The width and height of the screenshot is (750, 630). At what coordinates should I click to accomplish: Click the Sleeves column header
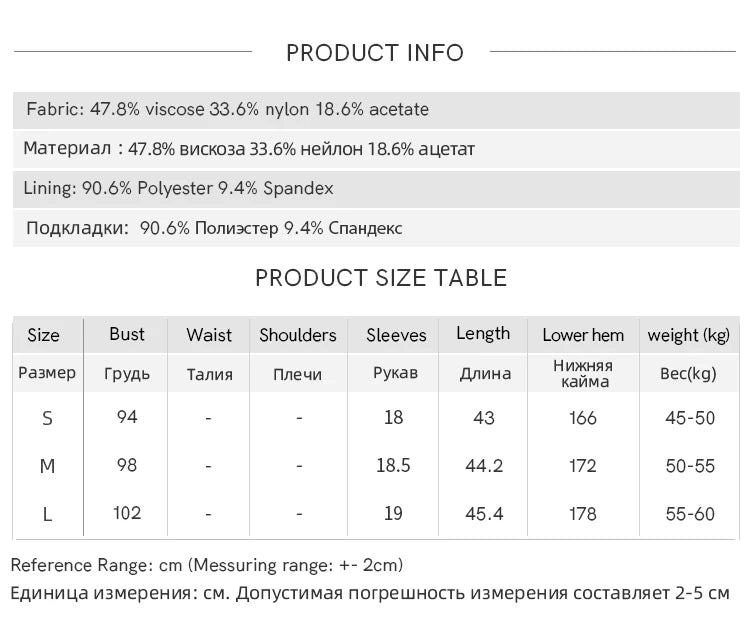[396, 335]
